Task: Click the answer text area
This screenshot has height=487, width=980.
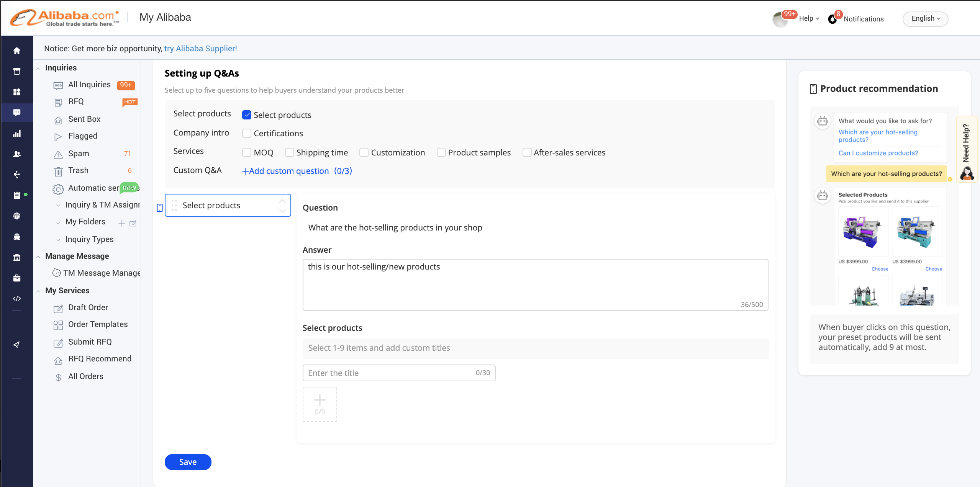Action: point(535,284)
